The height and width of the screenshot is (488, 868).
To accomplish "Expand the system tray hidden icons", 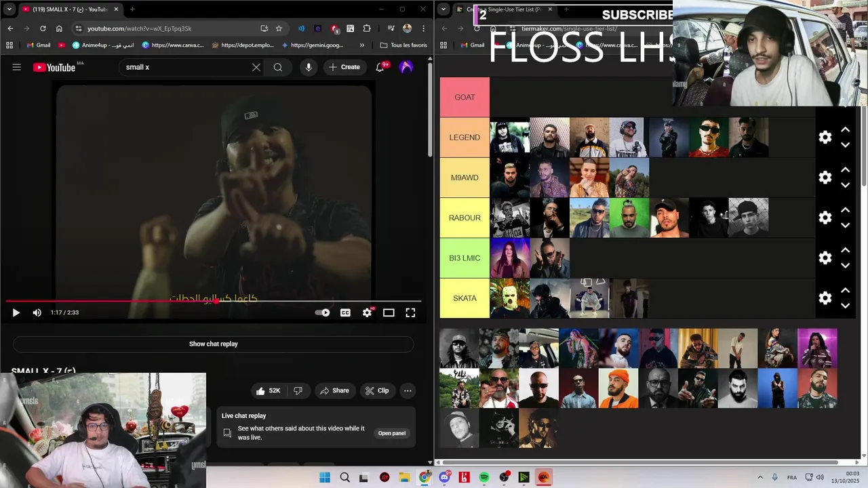I will click(x=760, y=477).
